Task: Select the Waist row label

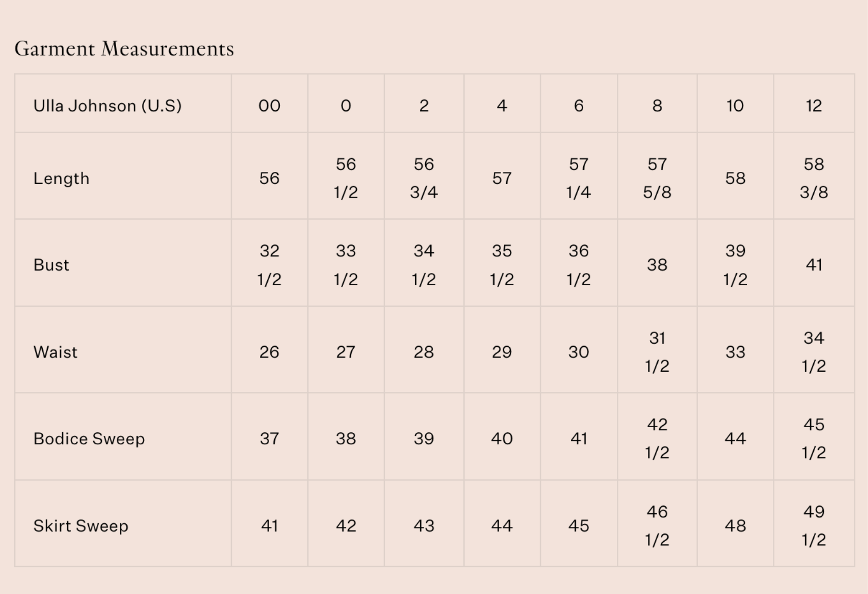Action: click(x=56, y=352)
